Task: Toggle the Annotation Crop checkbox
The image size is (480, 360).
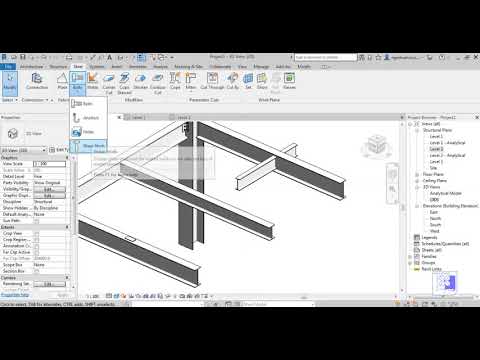Action: (36, 246)
